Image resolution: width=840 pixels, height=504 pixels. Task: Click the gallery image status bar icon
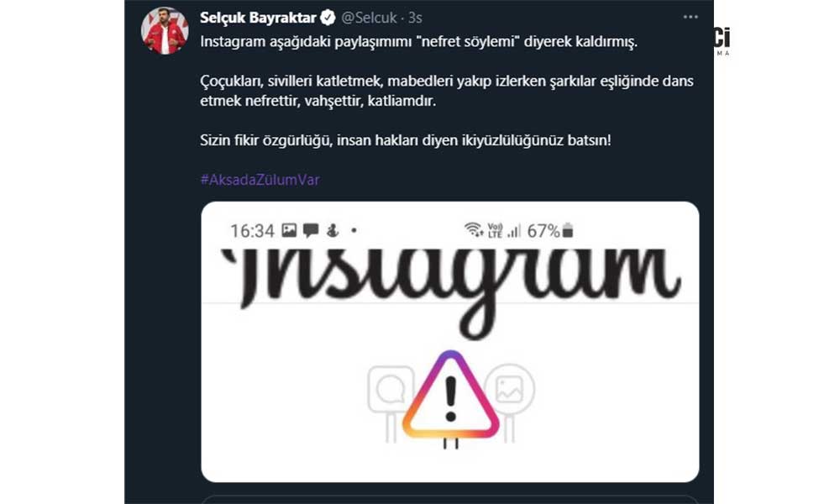coord(289,230)
